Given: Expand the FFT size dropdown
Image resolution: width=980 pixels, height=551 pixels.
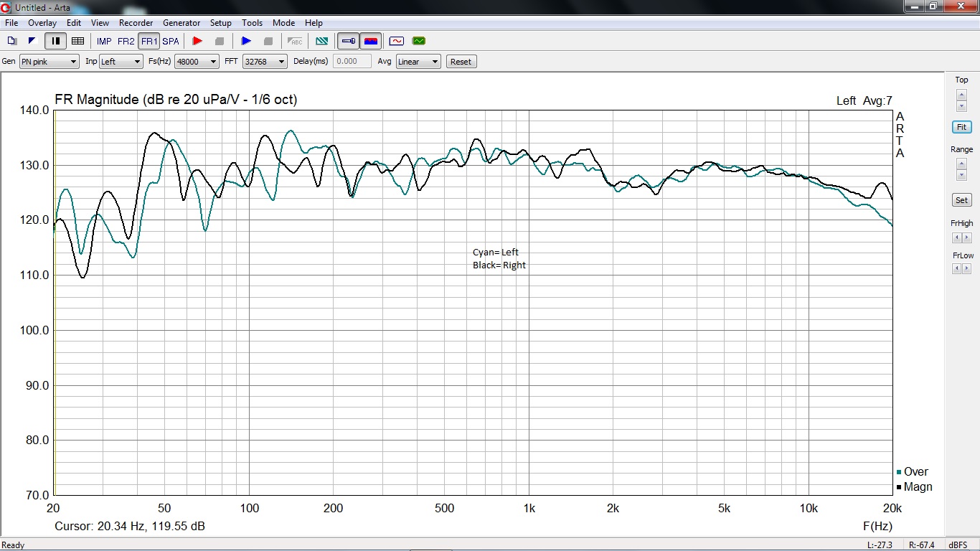Looking at the screenshot, I should (x=265, y=62).
